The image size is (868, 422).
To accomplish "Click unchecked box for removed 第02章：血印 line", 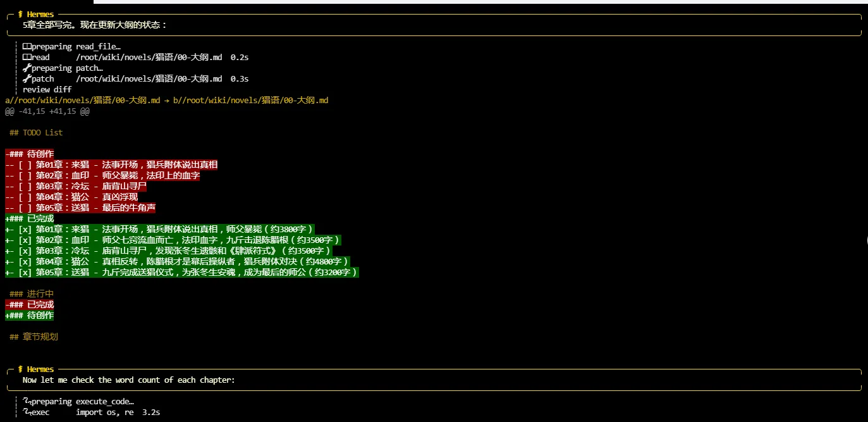I will [x=25, y=175].
